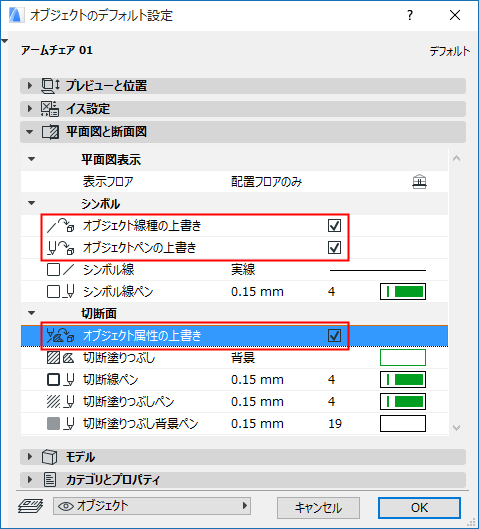479x529 pixels.
Task: Click the 配置フロアのみ value
Action: (266, 182)
